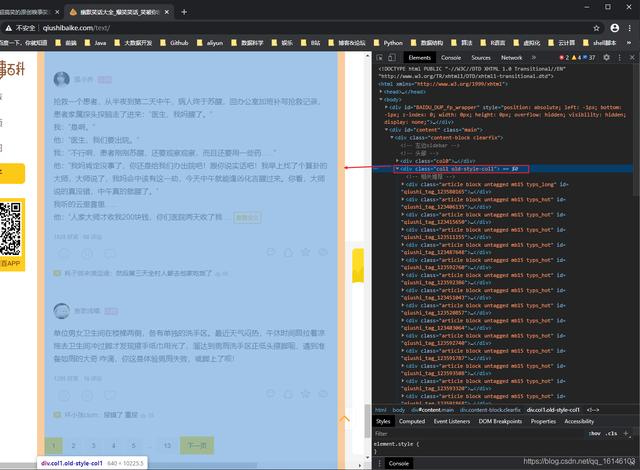Click the body breadcrumb in DevTools
The height and width of the screenshot is (470, 640).
pos(399,410)
